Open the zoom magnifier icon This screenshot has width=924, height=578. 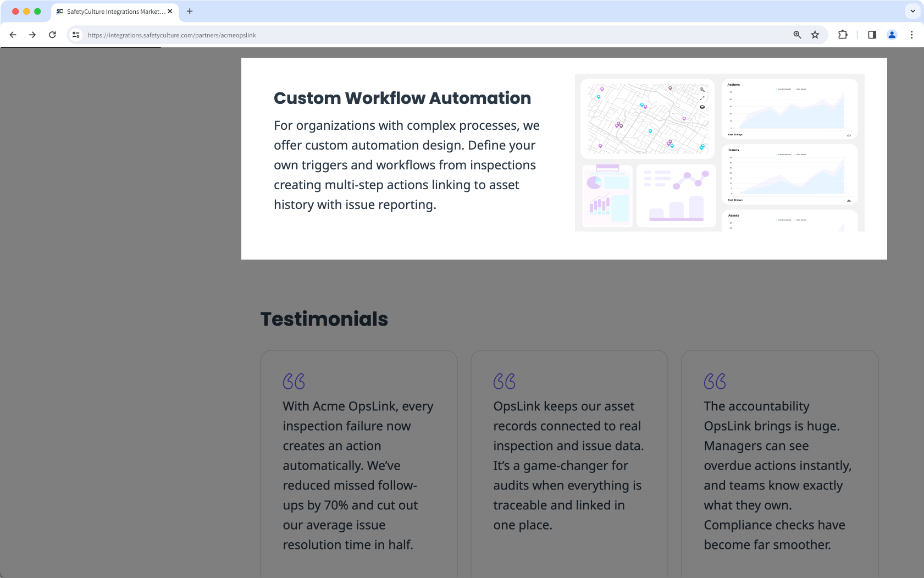[x=797, y=35]
